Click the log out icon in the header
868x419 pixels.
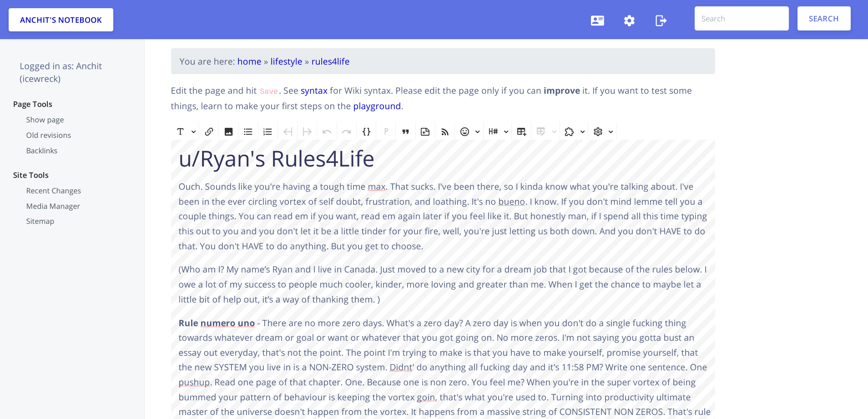point(661,20)
